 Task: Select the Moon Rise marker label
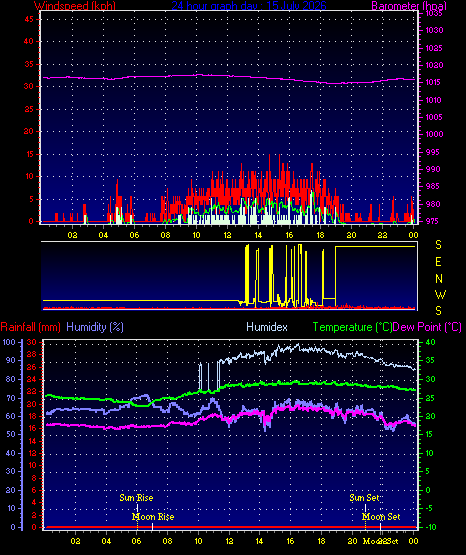pyautogui.click(x=153, y=517)
